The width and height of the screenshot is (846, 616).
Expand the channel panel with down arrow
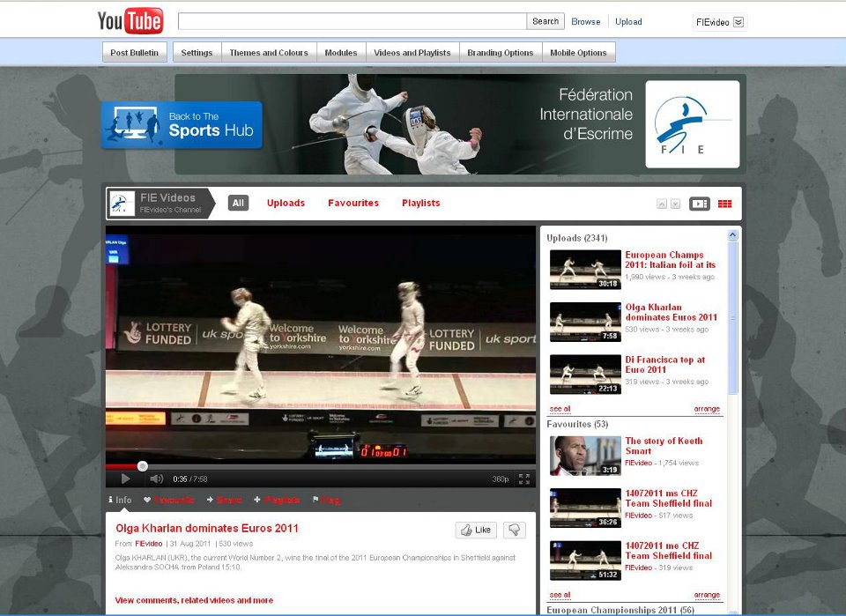pyautogui.click(x=675, y=204)
